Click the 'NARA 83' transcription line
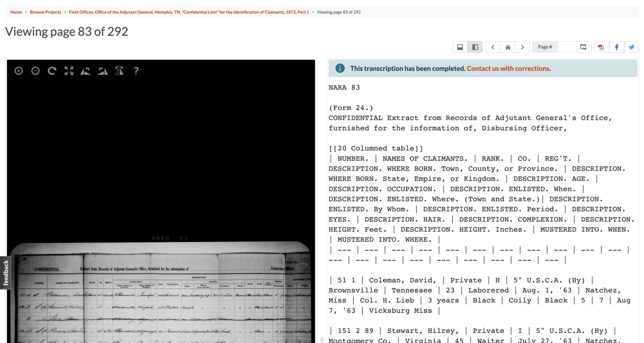The height and width of the screenshot is (343, 644). click(x=344, y=88)
